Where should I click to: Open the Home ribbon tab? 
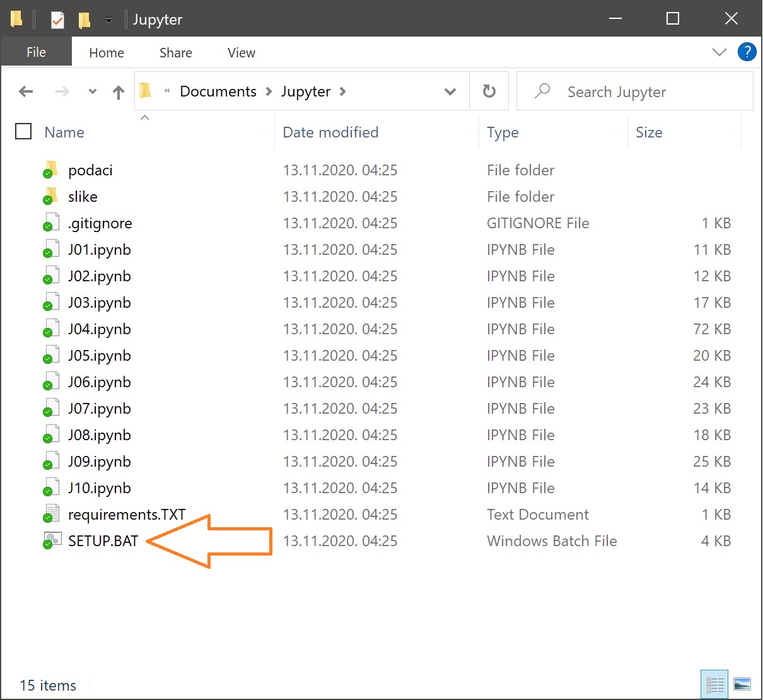point(107,53)
